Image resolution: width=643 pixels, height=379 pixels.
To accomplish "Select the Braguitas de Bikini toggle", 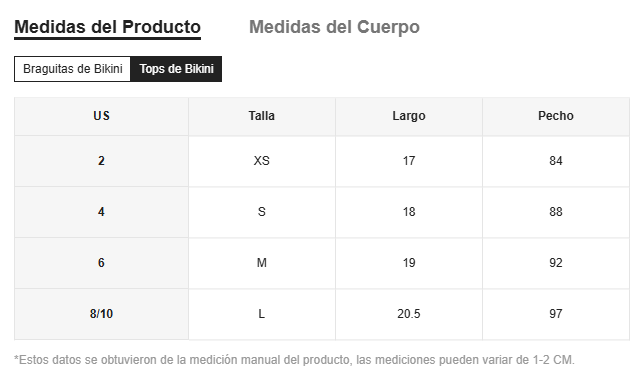I will (x=73, y=69).
